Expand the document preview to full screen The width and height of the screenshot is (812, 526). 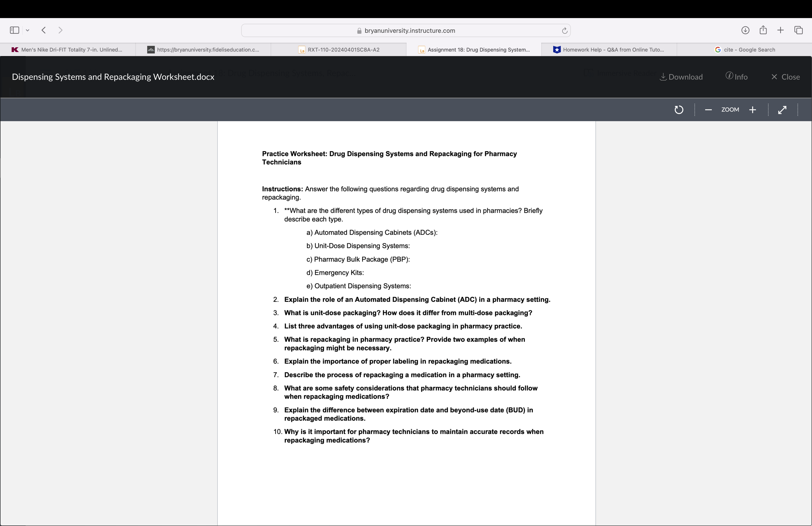pyautogui.click(x=782, y=110)
